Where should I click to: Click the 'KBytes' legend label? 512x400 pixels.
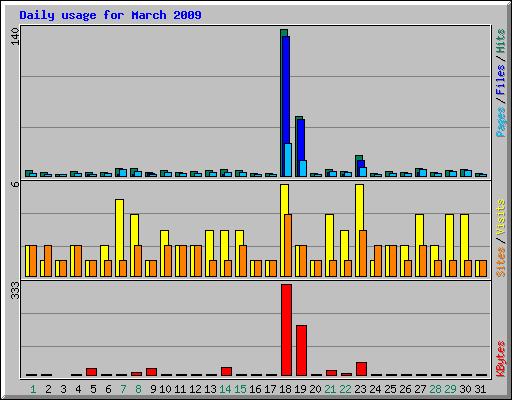pyautogui.click(x=500, y=359)
